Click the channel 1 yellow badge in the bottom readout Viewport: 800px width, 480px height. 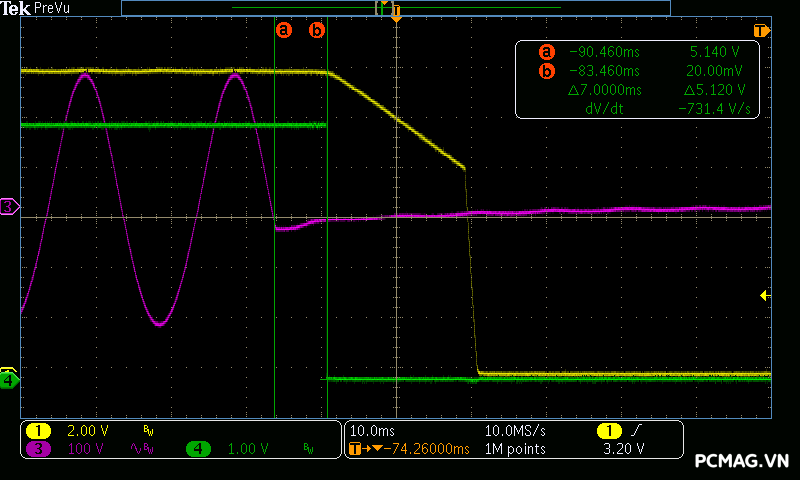point(38,430)
